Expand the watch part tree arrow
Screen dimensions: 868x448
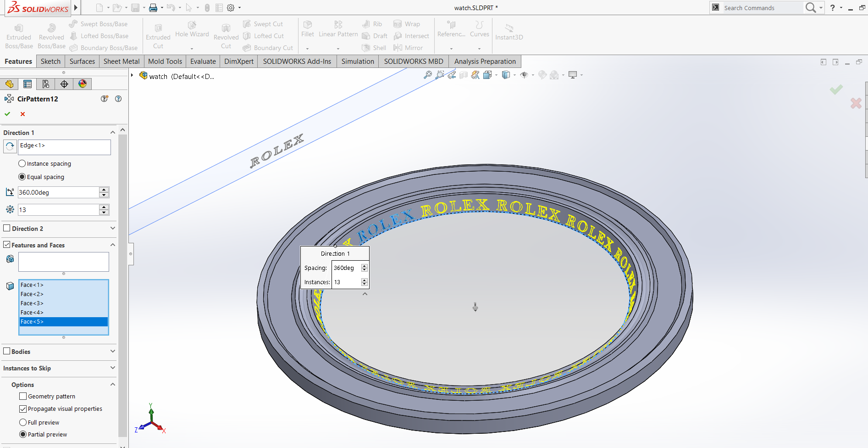132,75
